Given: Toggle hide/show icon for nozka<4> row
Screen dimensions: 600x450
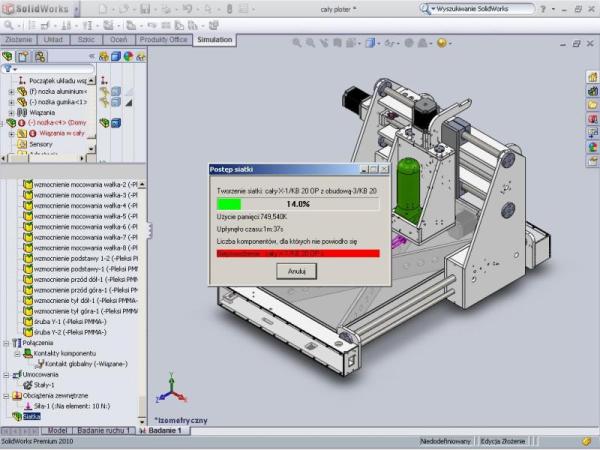Looking at the screenshot, I should click(x=104, y=123).
